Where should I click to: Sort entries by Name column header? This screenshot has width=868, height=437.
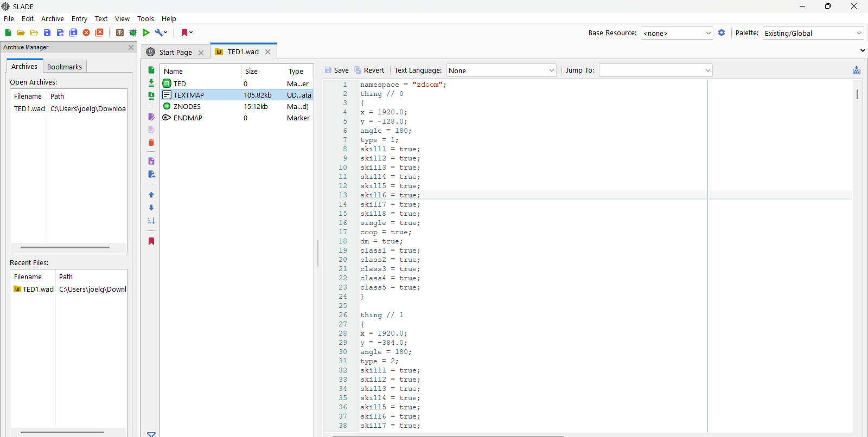pos(201,71)
